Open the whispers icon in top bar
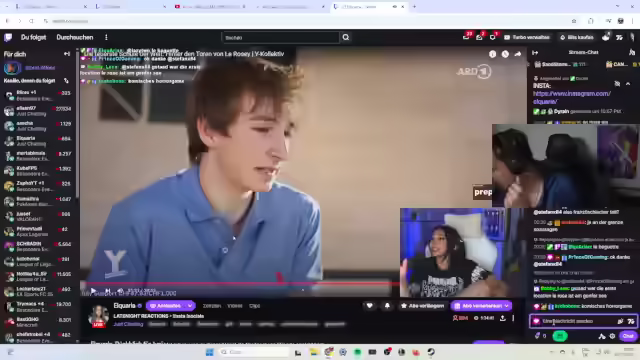640x360 pixels. (x=493, y=37)
